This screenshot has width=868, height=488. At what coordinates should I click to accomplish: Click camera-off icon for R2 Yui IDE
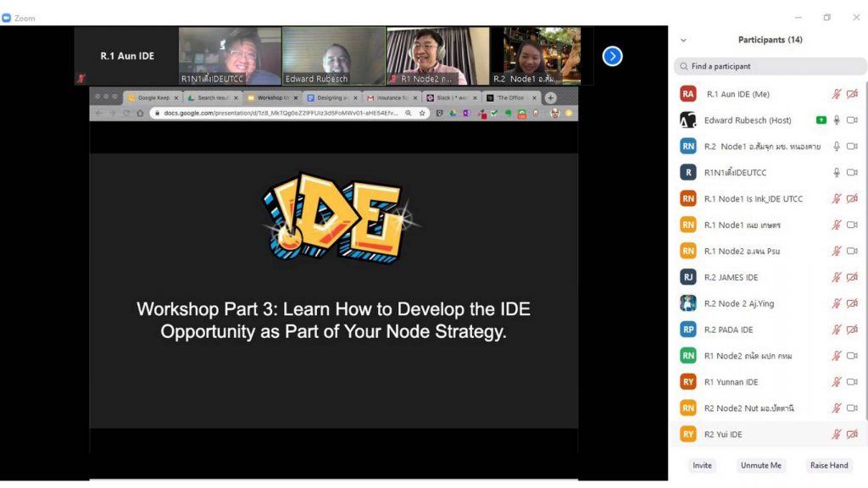852,435
